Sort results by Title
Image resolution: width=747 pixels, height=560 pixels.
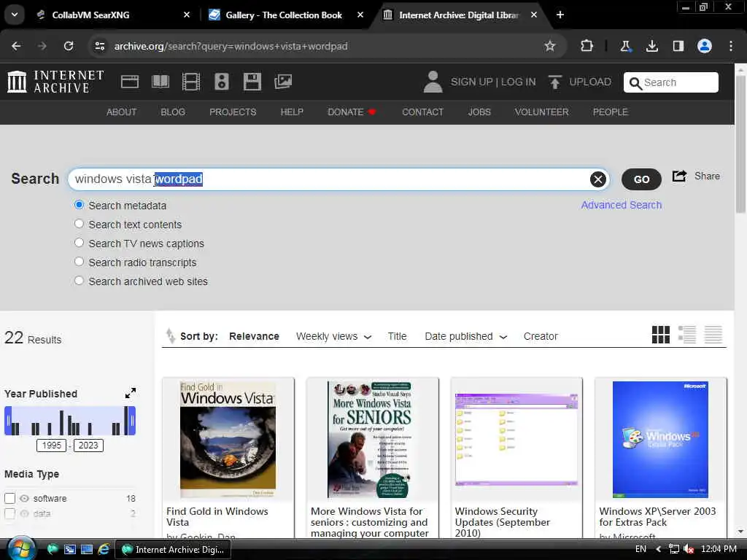click(398, 336)
